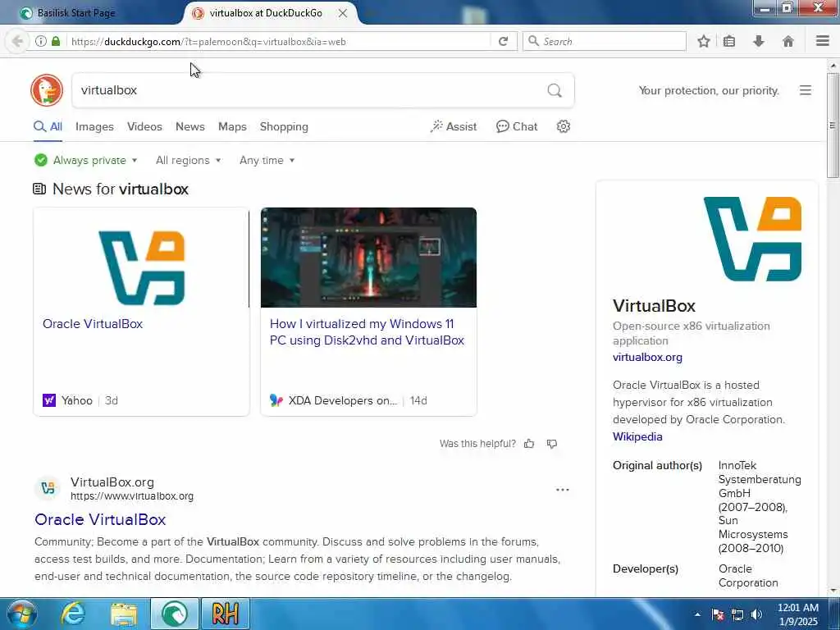Open RH application in taskbar

coord(225,614)
